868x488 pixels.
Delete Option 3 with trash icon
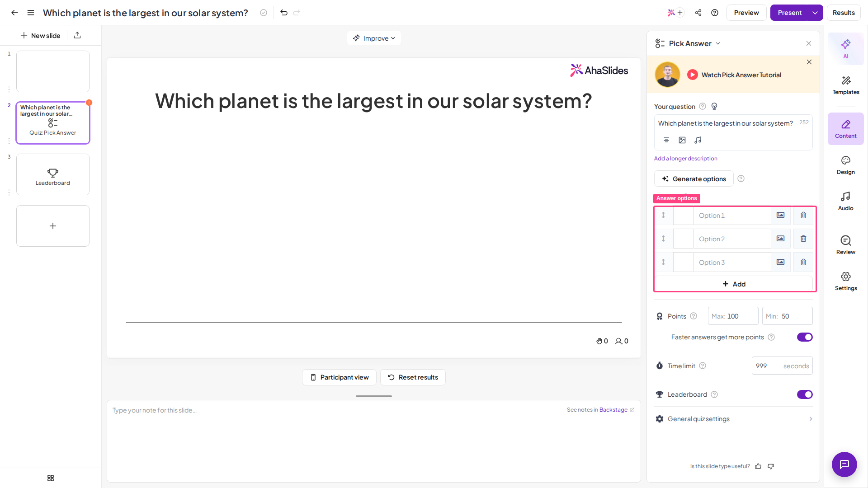point(803,262)
